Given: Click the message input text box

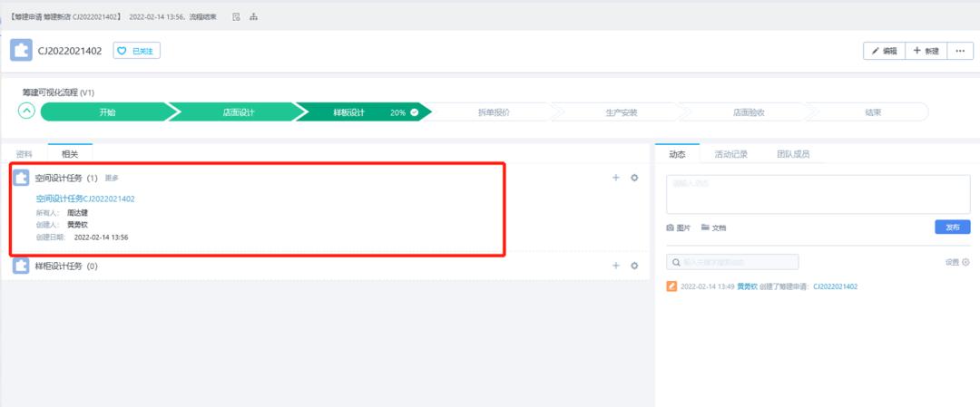Looking at the screenshot, I should (x=818, y=194).
